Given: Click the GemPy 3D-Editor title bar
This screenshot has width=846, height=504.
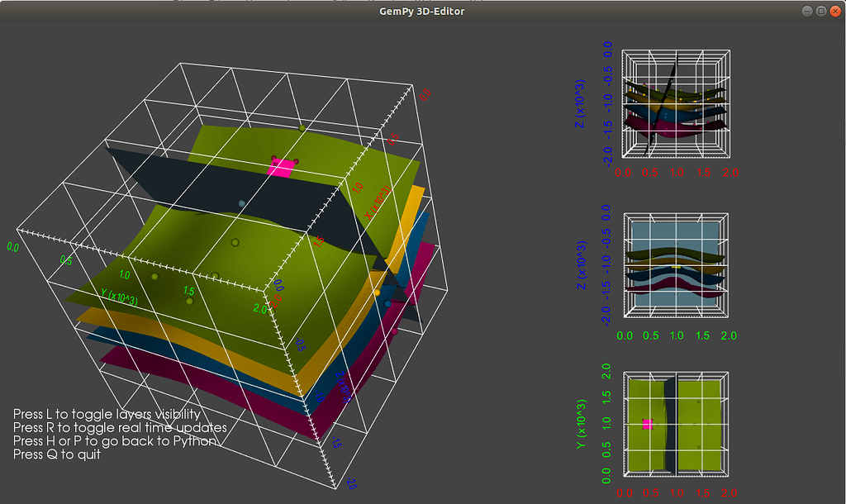Looking at the screenshot, I should point(423,11).
